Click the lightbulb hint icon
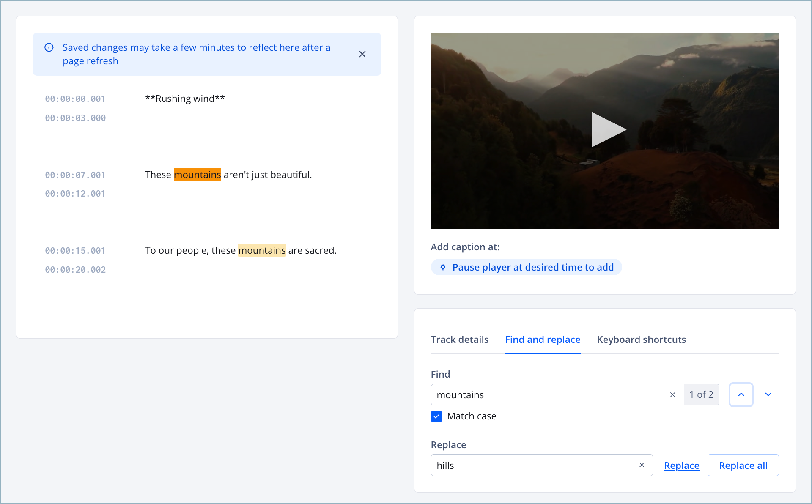 pyautogui.click(x=443, y=267)
